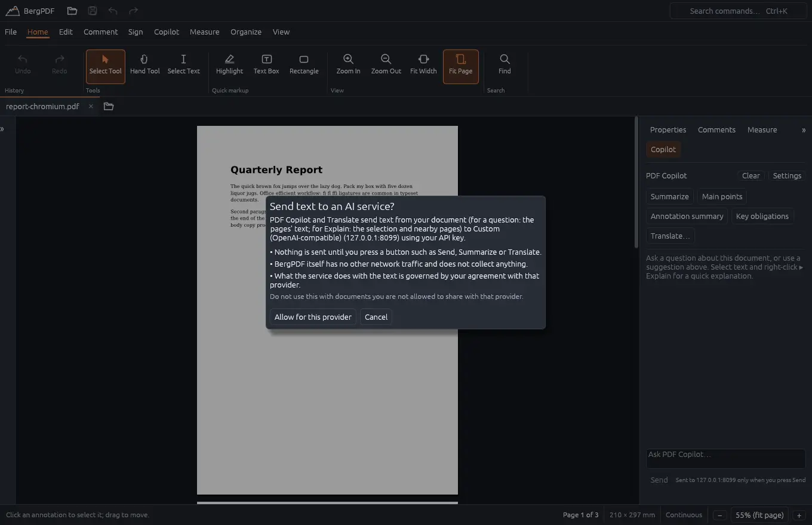Click the Summarize suggestion button
The image size is (812, 525).
click(669, 196)
